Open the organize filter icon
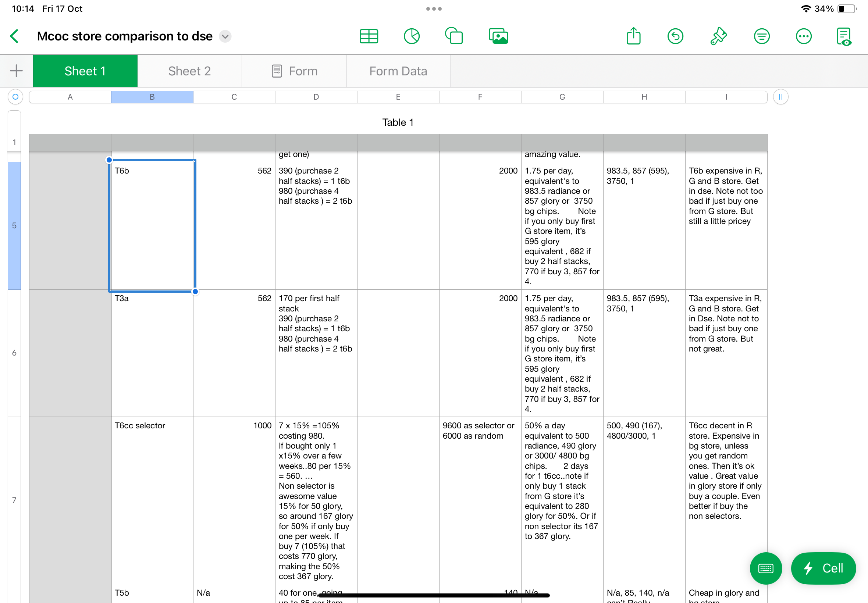This screenshot has height=603, width=868. point(761,36)
